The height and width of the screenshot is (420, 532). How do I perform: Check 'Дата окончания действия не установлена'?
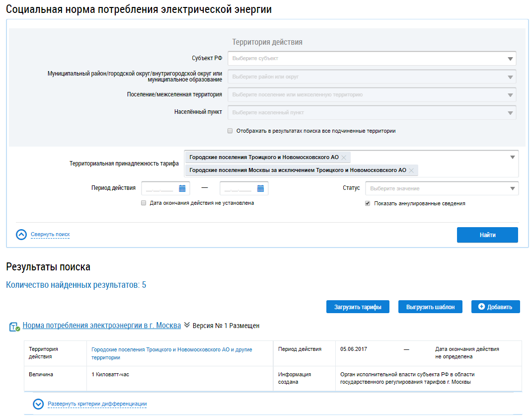point(144,203)
